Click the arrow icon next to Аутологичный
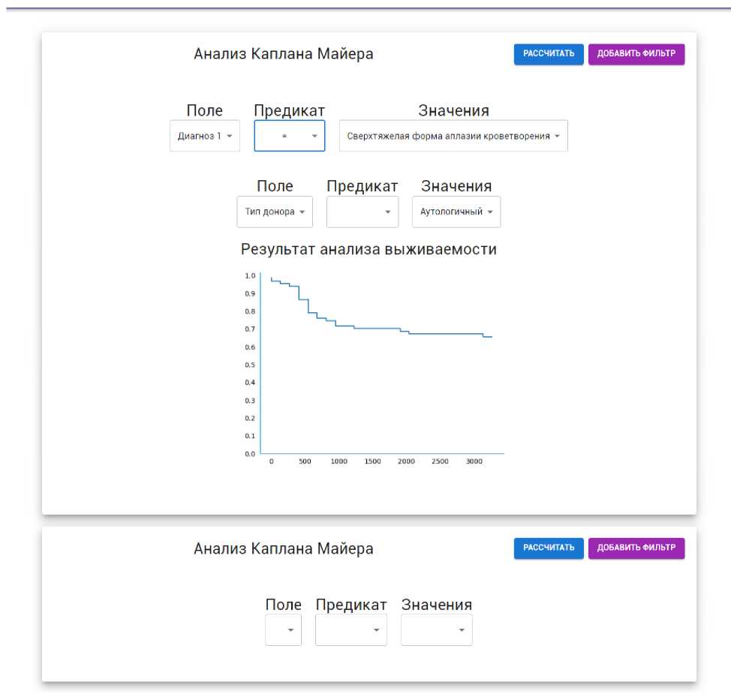This screenshot has width=731, height=700. click(490, 212)
